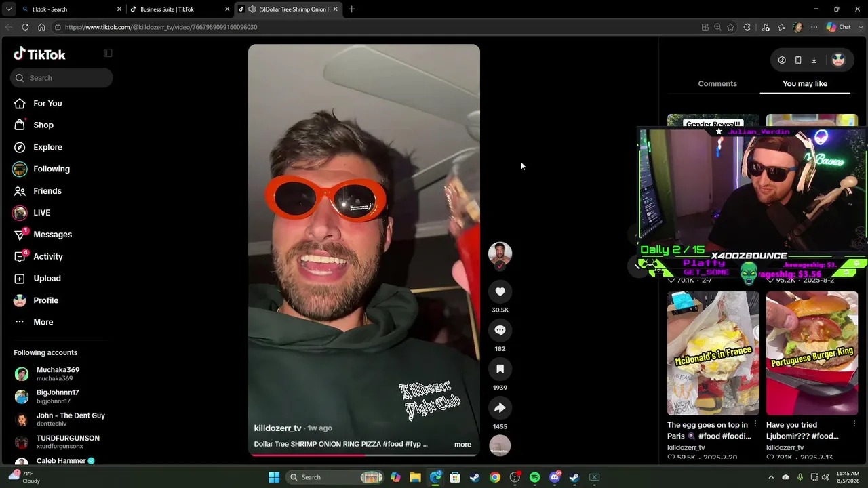Open File Explorer from the taskbar
868x488 pixels.
pyautogui.click(x=415, y=477)
